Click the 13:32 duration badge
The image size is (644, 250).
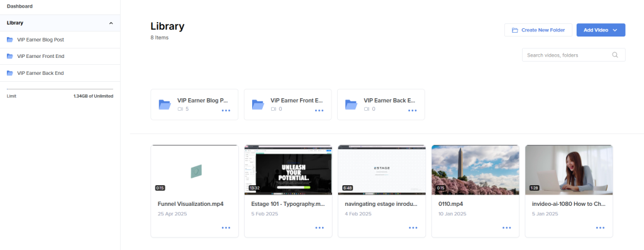[255, 188]
